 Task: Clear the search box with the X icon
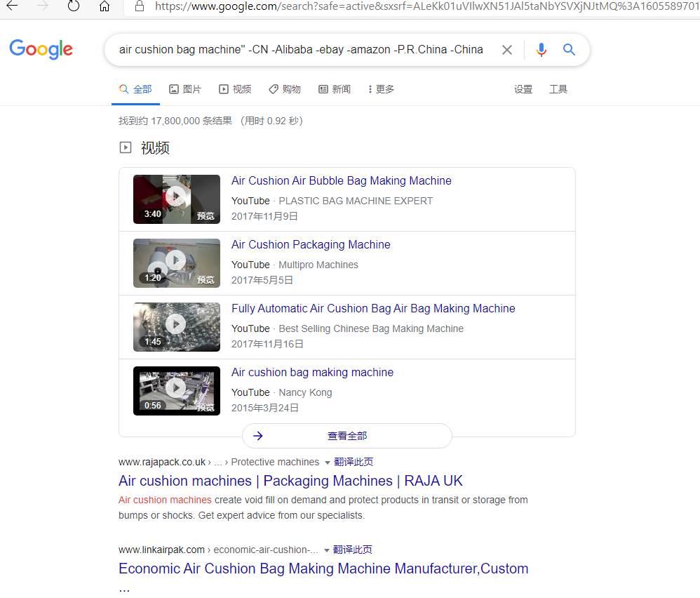(506, 50)
